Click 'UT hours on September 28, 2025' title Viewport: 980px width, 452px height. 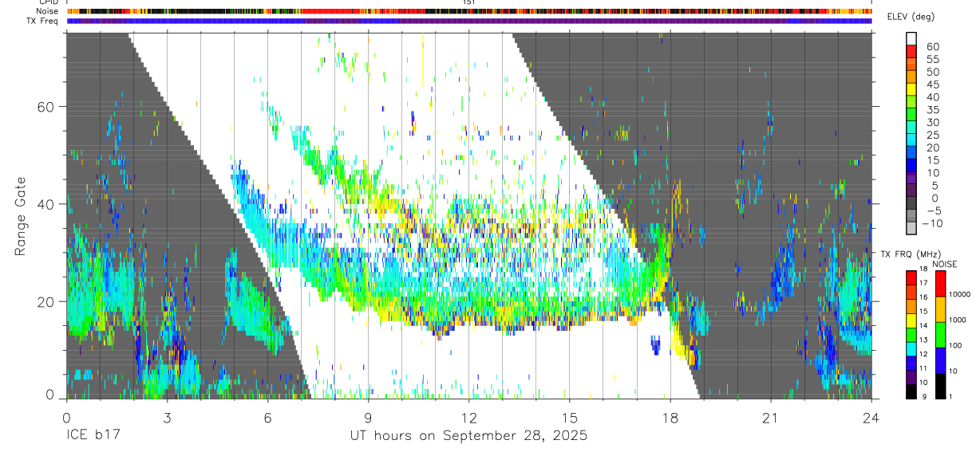[x=468, y=436]
